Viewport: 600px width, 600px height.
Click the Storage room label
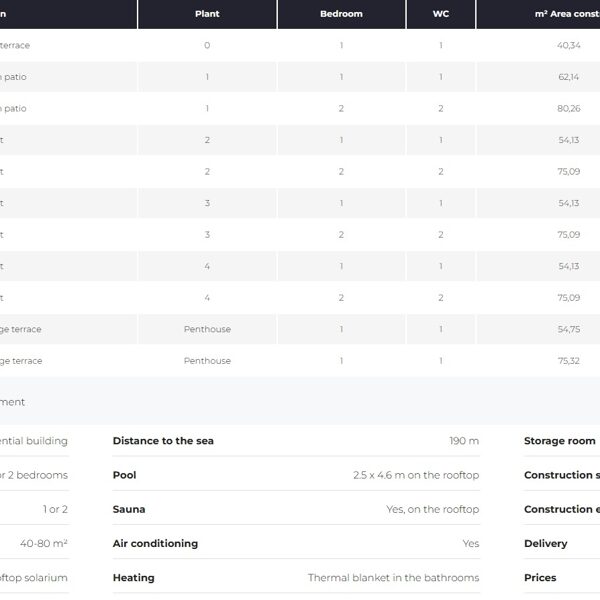pos(559,441)
